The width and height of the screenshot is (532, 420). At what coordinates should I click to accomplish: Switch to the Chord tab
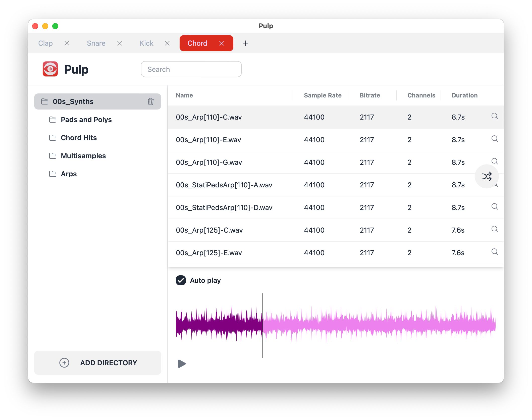197,43
